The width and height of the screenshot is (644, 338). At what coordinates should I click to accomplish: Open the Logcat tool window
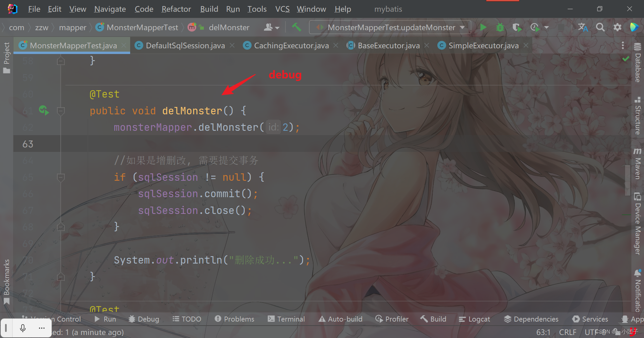click(474, 319)
